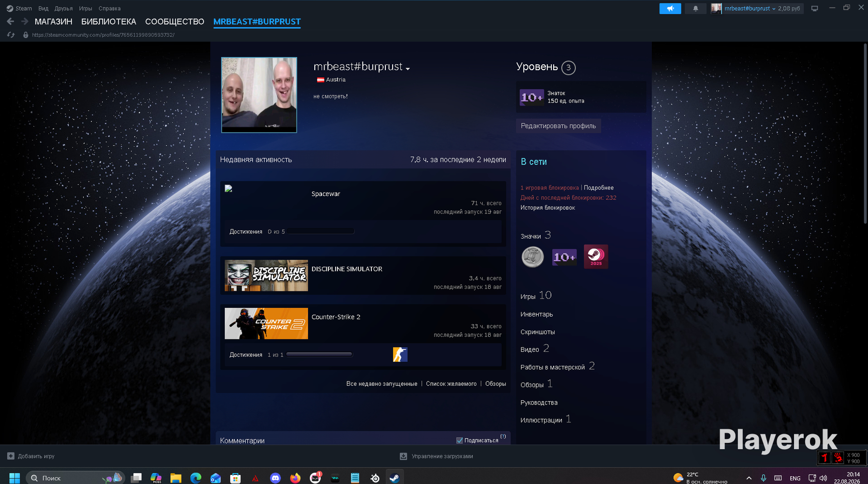Viewport: 868px width, 484px height.
Task: Click Редактировать профиль button
Action: (x=559, y=126)
